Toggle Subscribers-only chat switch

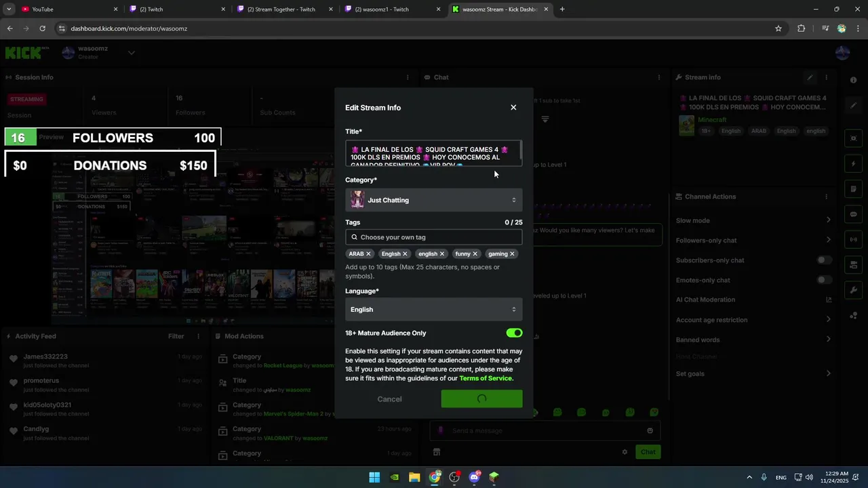pyautogui.click(x=824, y=260)
